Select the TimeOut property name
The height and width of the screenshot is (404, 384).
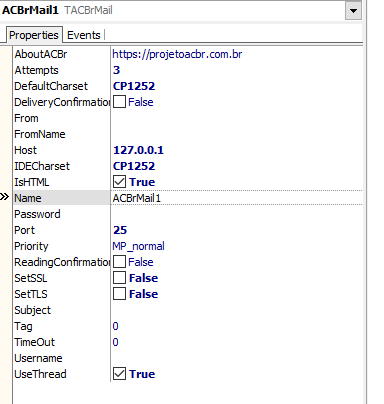34,342
